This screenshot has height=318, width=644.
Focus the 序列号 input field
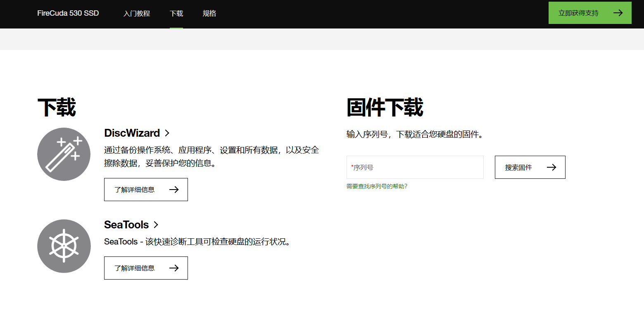415,167
